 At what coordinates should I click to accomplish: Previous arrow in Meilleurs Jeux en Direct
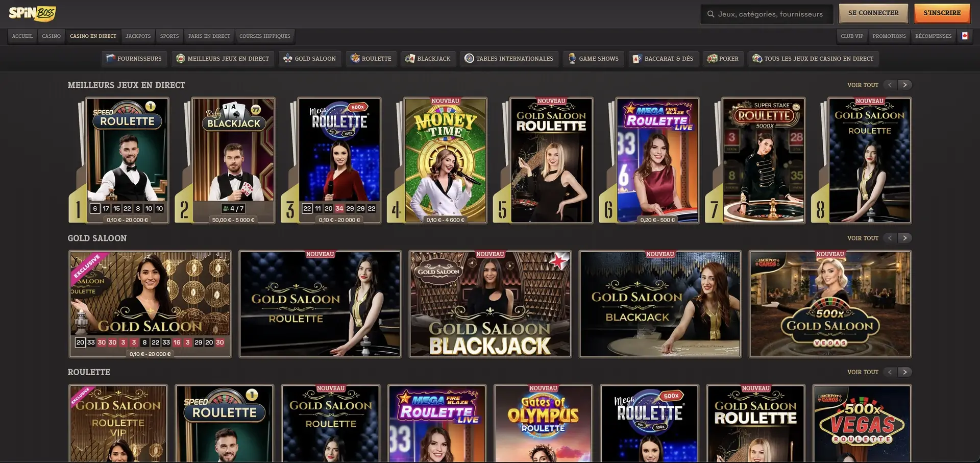point(890,85)
